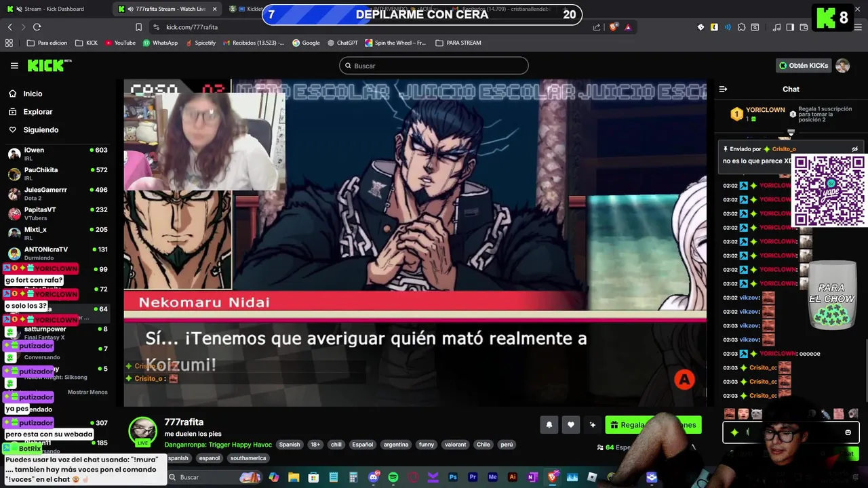The height and width of the screenshot is (488, 868).
Task: Open the Danganronpa: Trigger Happy Havoc category
Action: coord(218,445)
